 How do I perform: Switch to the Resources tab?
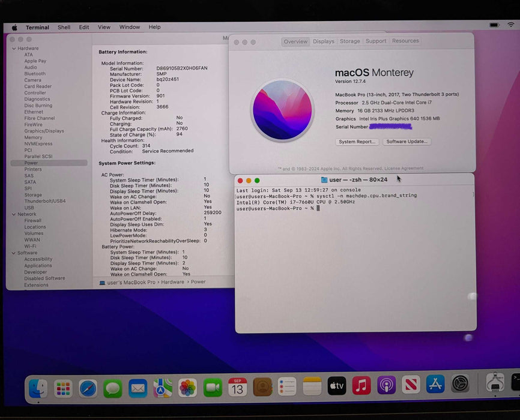click(405, 41)
